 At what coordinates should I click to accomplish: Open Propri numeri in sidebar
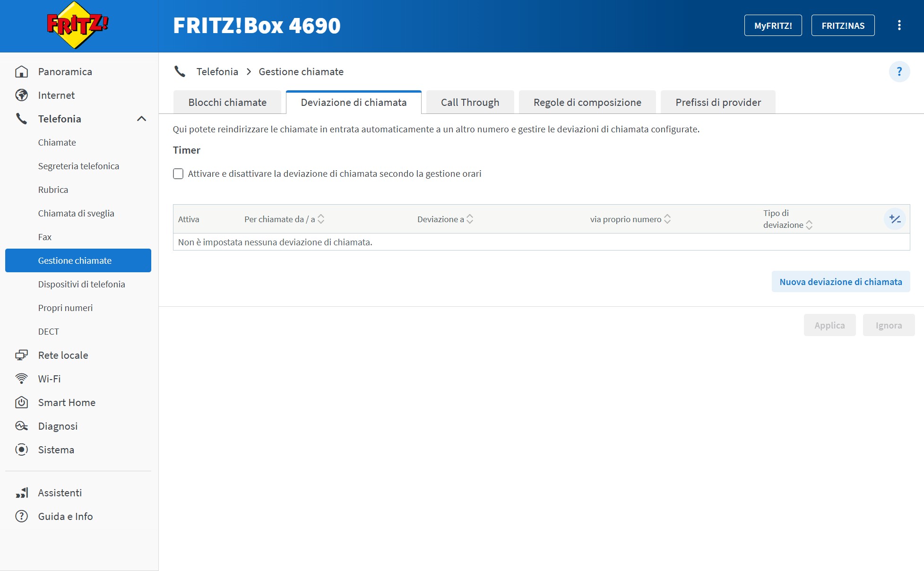(65, 308)
